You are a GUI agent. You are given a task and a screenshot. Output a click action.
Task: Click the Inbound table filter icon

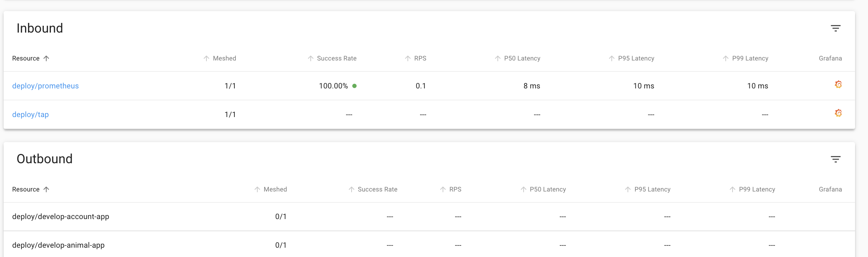[x=835, y=28]
